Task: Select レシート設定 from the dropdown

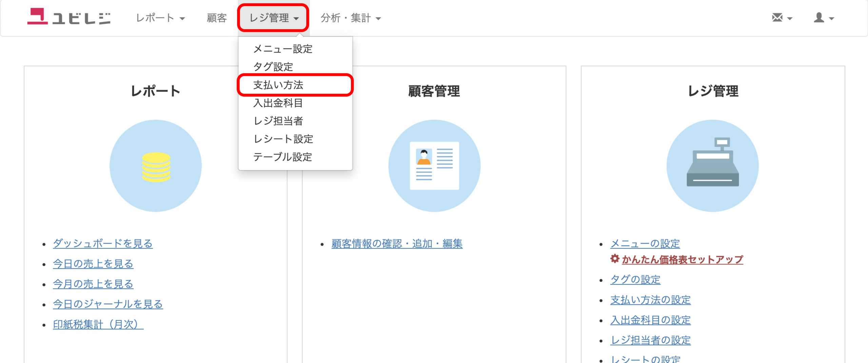Action: (x=295, y=139)
